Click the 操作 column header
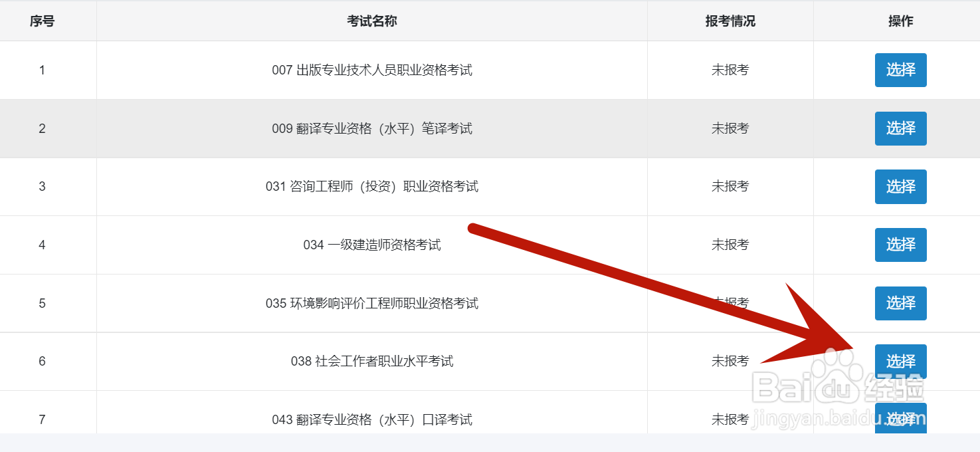Image resolution: width=980 pixels, height=452 pixels. coord(900,21)
